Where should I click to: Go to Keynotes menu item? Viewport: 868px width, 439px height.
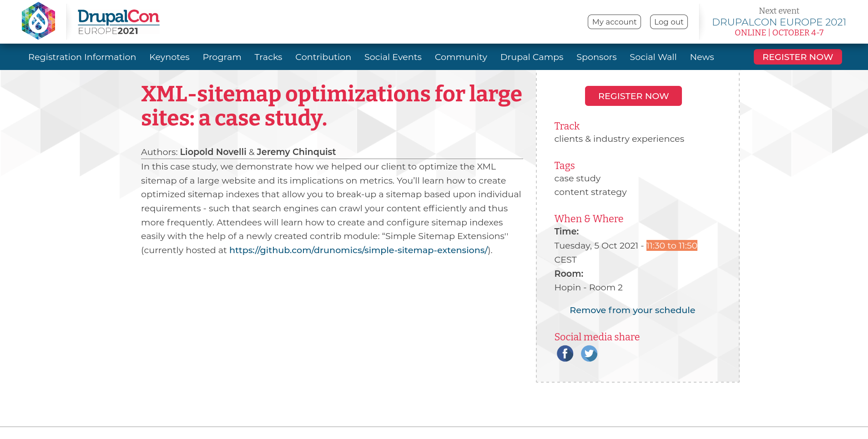(169, 57)
